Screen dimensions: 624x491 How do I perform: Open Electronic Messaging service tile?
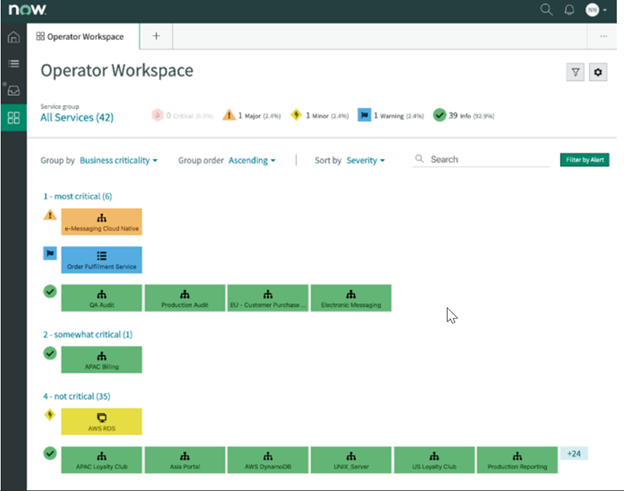(x=351, y=298)
